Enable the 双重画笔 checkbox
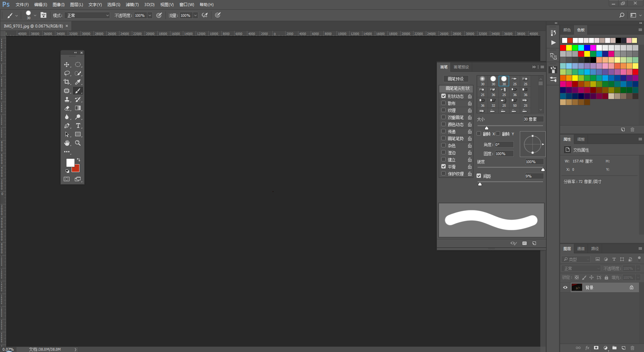 [443, 117]
